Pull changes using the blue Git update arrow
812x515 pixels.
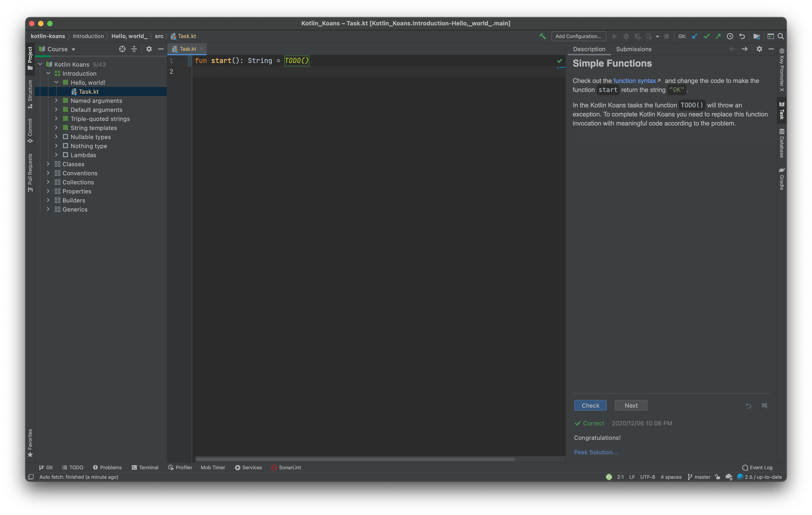point(695,36)
